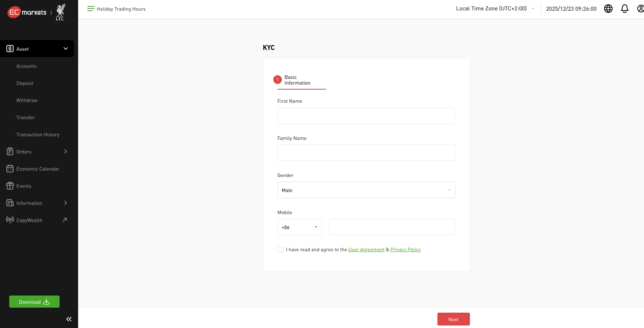Click the First Name input field
The width and height of the screenshot is (644, 328).
click(366, 116)
